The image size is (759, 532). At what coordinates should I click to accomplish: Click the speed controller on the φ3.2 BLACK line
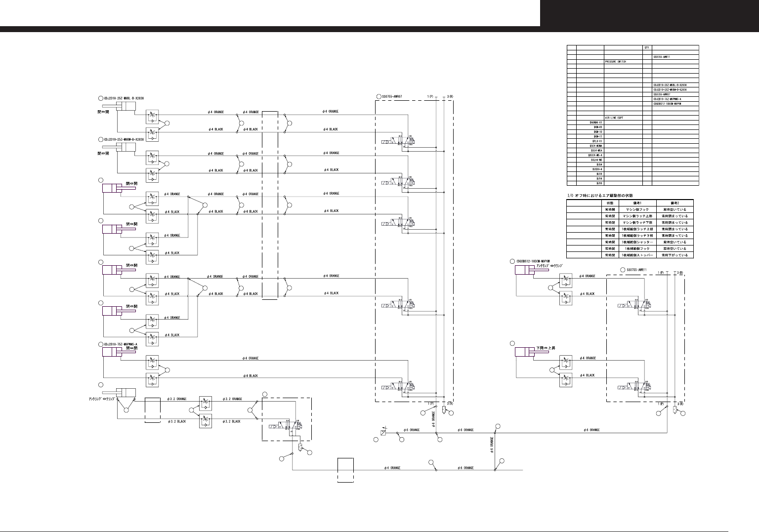click(x=205, y=421)
